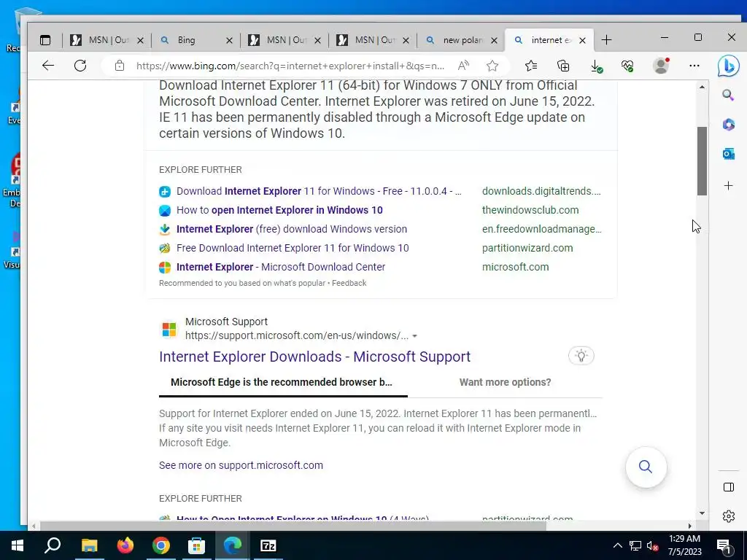747x560 pixels.
Task: Open Windows Start menu
Action: coord(18,545)
